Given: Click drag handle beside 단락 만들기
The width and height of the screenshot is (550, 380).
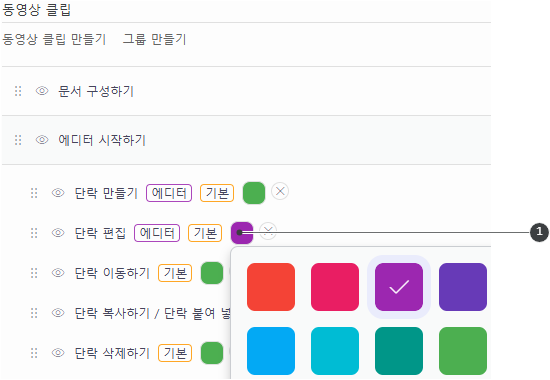Looking at the screenshot, I should [x=34, y=193].
